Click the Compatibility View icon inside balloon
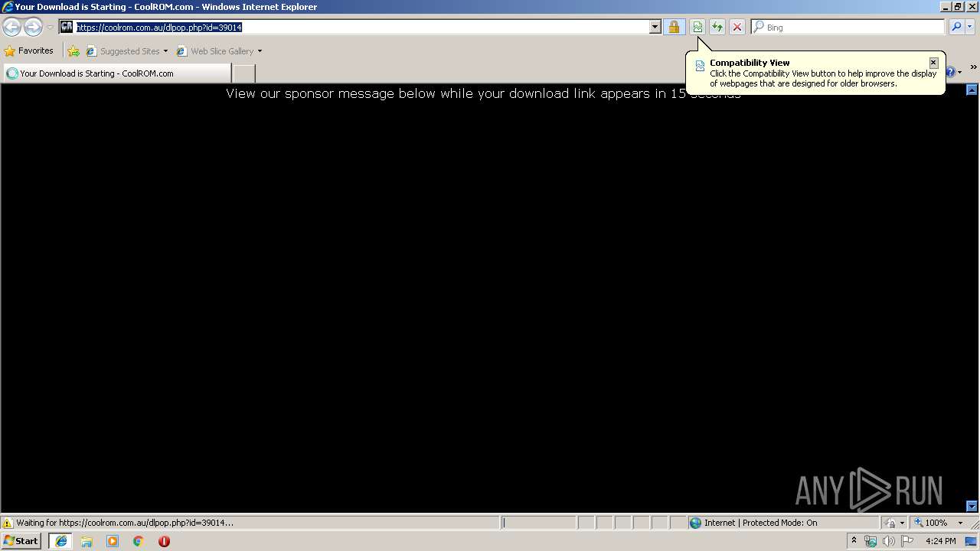This screenshot has width=980, height=551. point(700,66)
